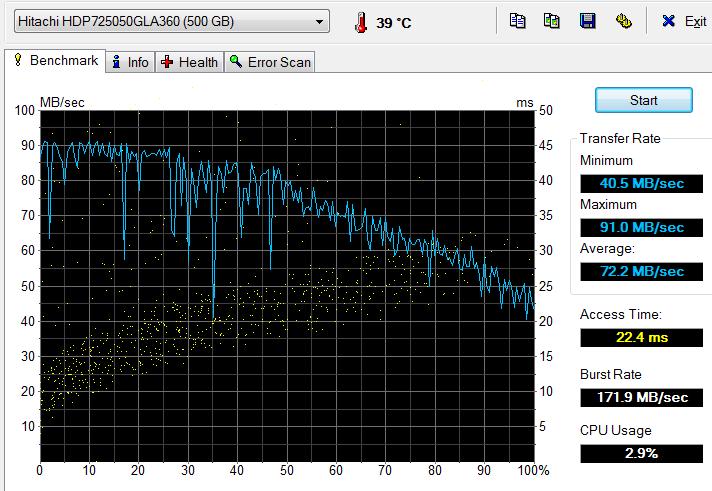Click the Access Time label
This screenshot has height=491, width=712.
pyautogui.click(x=621, y=314)
